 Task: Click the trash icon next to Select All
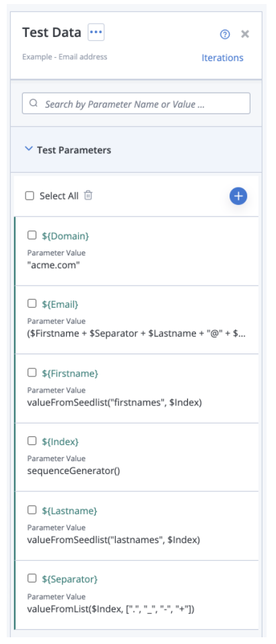click(x=88, y=196)
